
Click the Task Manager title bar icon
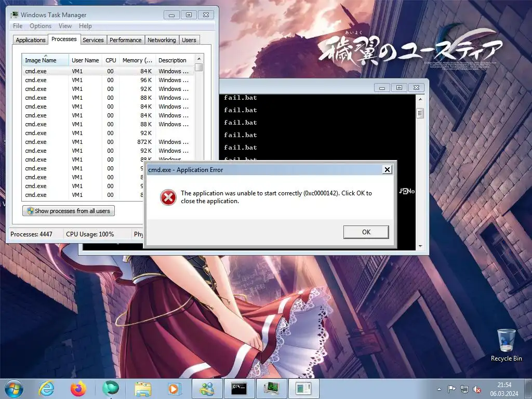(x=15, y=15)
